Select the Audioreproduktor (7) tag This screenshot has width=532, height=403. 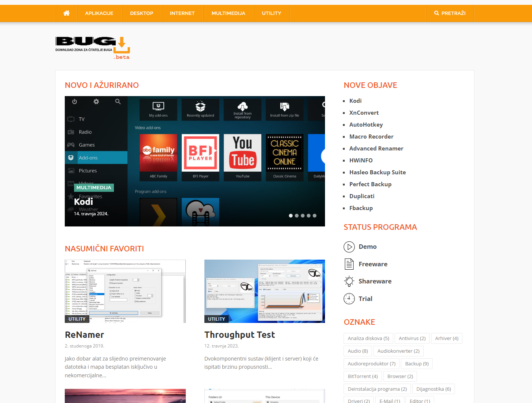tap(372, 364)
